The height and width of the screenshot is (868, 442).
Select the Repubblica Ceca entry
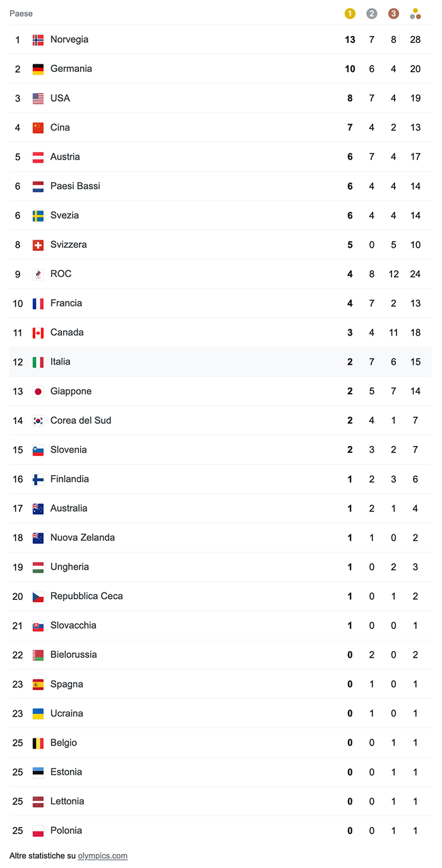[87, 596]
